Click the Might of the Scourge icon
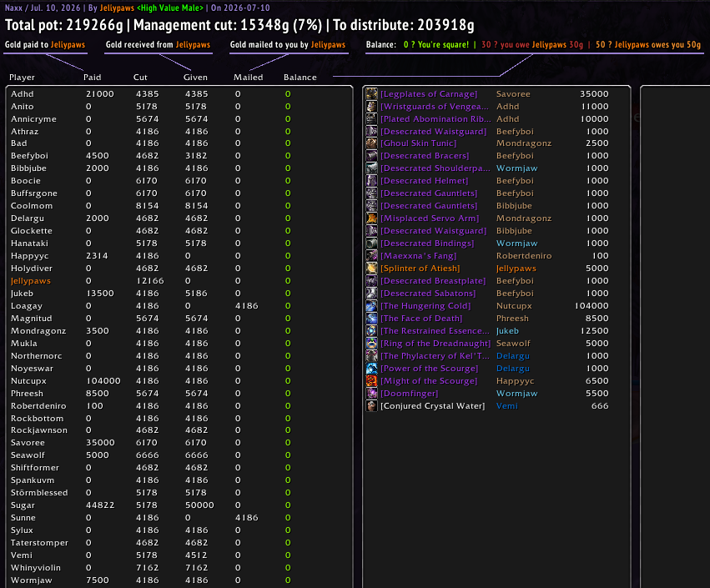710x588 pixels. (x=372, y=380)
